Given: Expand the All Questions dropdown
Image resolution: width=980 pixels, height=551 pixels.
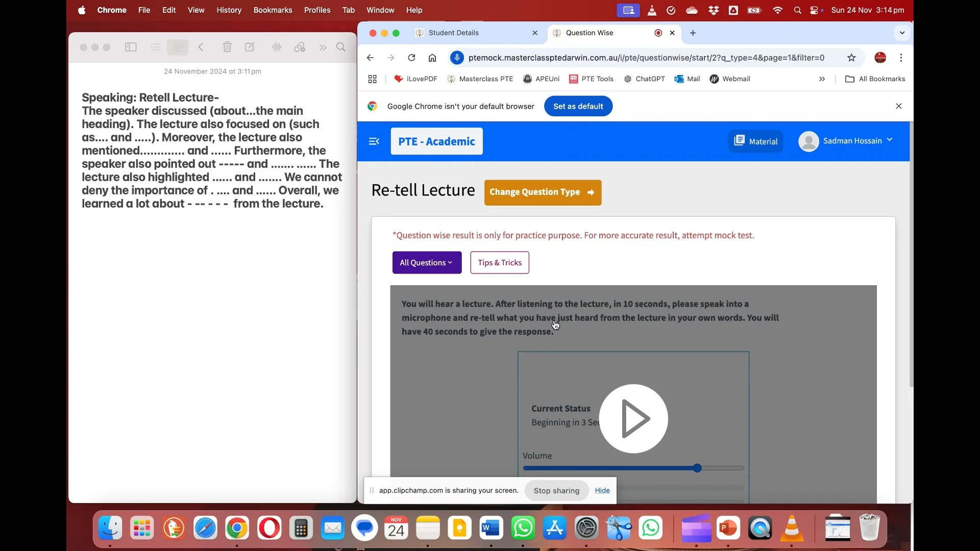Looking at the screenshot, I should tap(427, 262).
